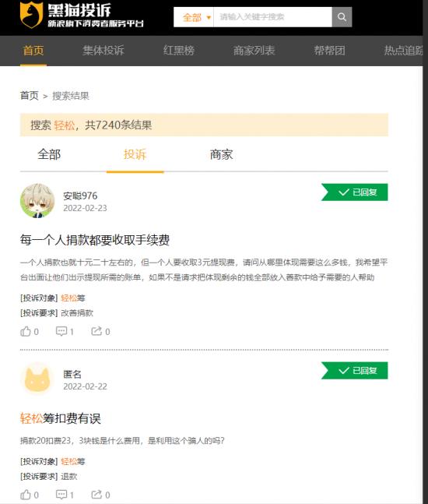Open the 全部 search category dropdown

click(194, 16)
